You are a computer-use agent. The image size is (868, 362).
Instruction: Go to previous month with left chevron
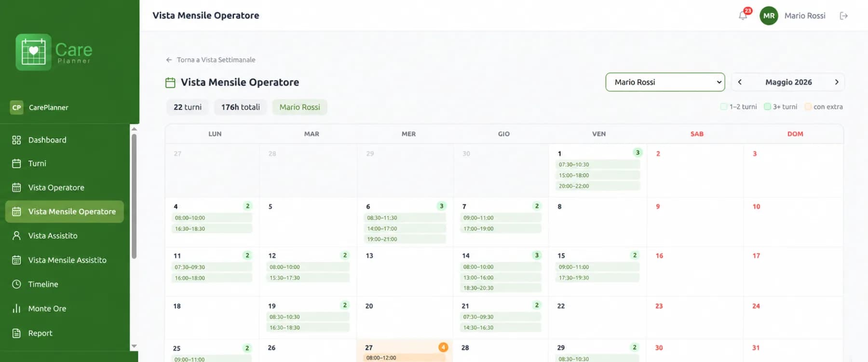click(740, 82)
